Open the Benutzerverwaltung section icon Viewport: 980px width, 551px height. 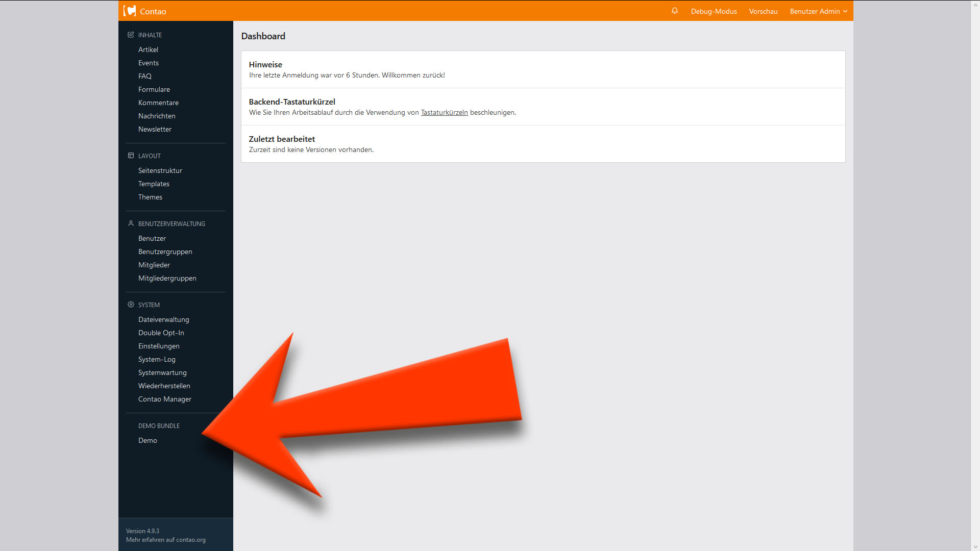[x=131, y=223]
